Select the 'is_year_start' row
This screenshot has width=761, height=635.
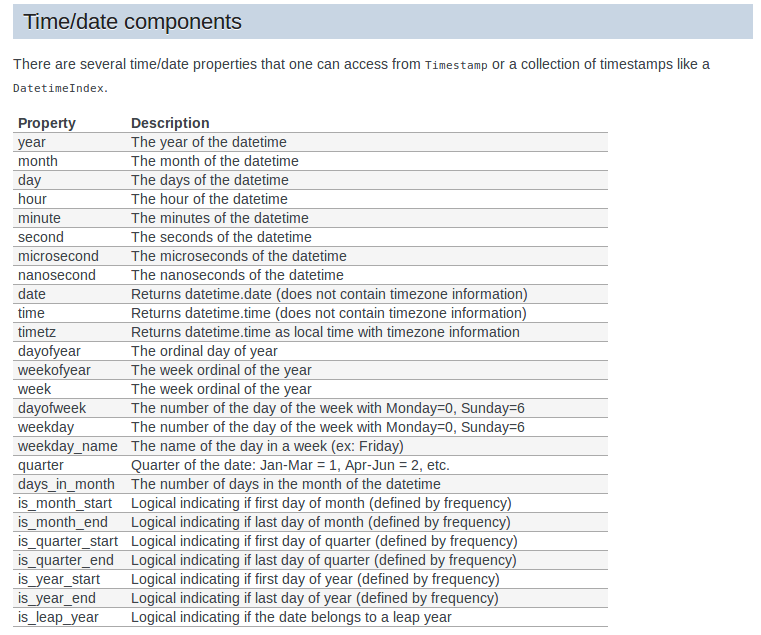(x=310, y=579)
